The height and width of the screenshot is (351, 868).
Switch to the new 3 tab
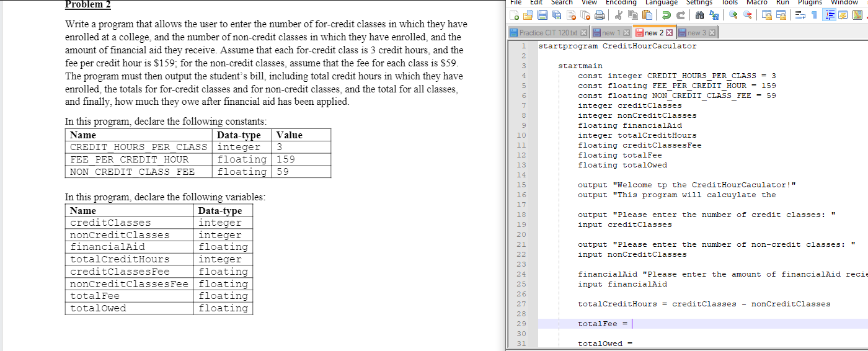(697, 32)
